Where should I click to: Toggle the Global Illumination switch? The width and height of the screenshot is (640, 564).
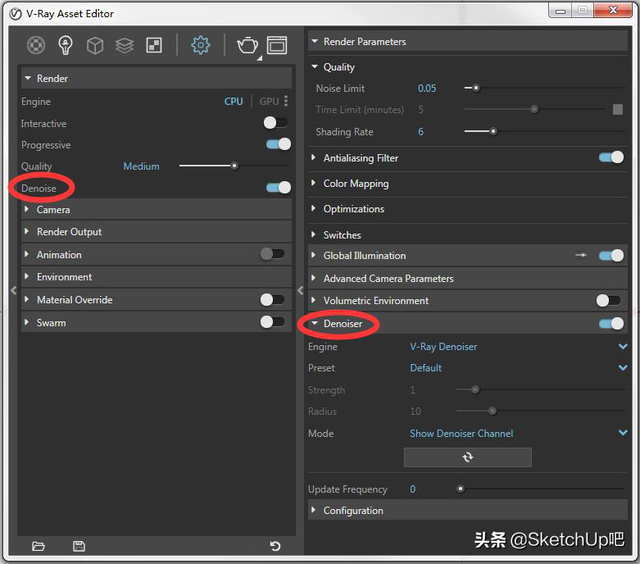(611, 255)
